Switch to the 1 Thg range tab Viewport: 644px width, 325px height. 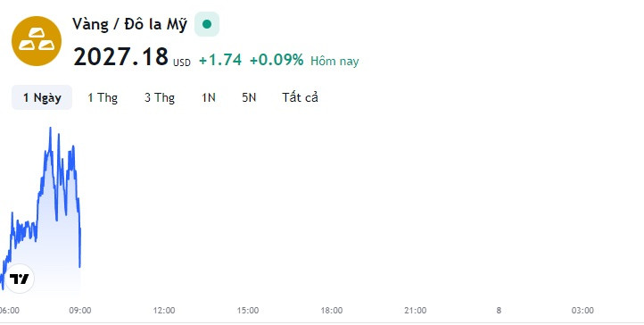pyautogui.click(x=103, y=98)
